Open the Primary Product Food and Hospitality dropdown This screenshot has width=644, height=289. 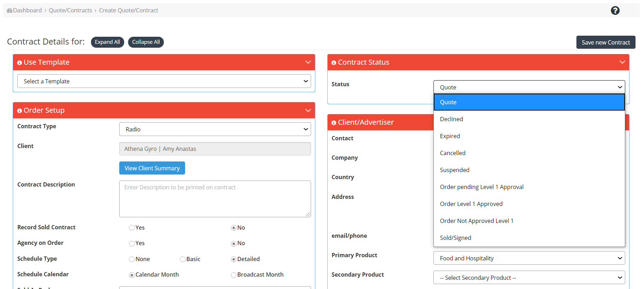pos(529,258)
